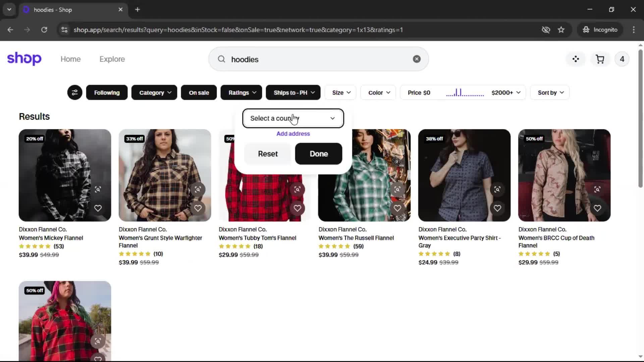This screenshot has height=362, width=644.
Task: Open the Select a country dropdown
Action: coord(293,118)
